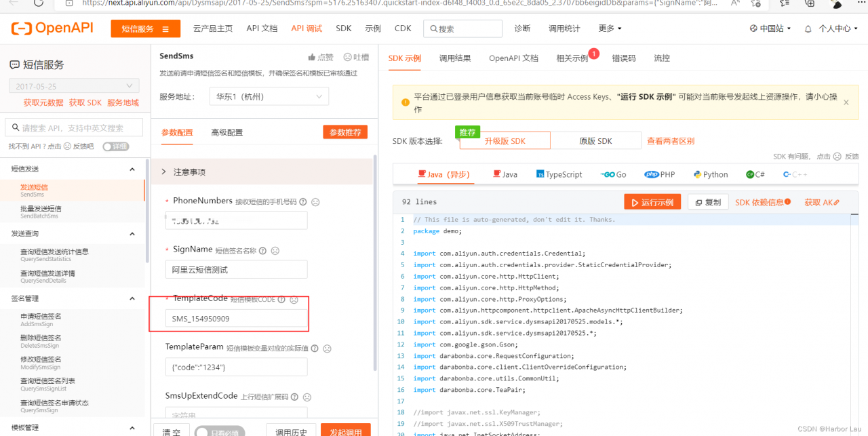Click the 吐槽 sad-face icon for SendSms

[348, 57]
